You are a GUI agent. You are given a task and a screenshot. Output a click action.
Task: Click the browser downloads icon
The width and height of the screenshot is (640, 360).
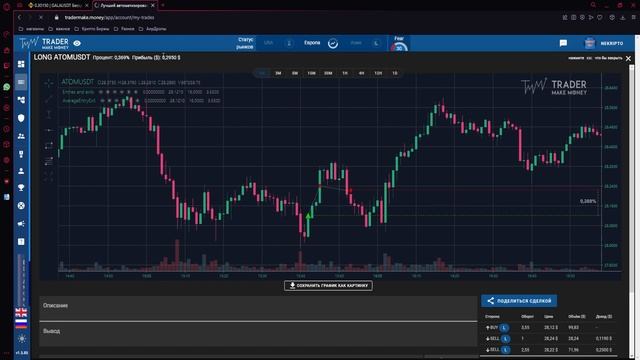622,18
